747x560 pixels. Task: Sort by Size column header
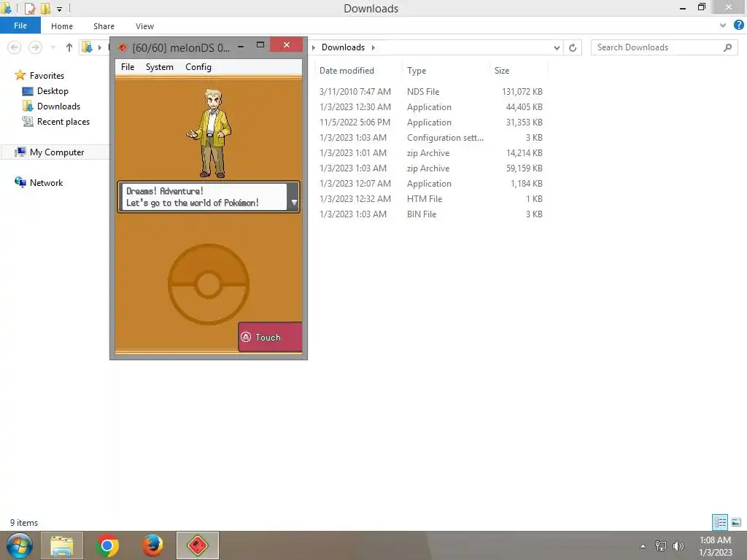coord(502,71)
